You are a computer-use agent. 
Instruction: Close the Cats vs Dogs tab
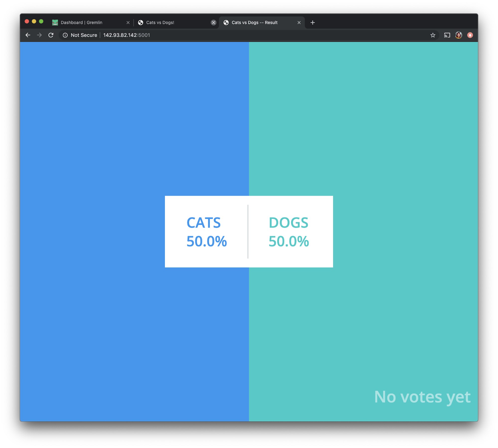(213, 22)
